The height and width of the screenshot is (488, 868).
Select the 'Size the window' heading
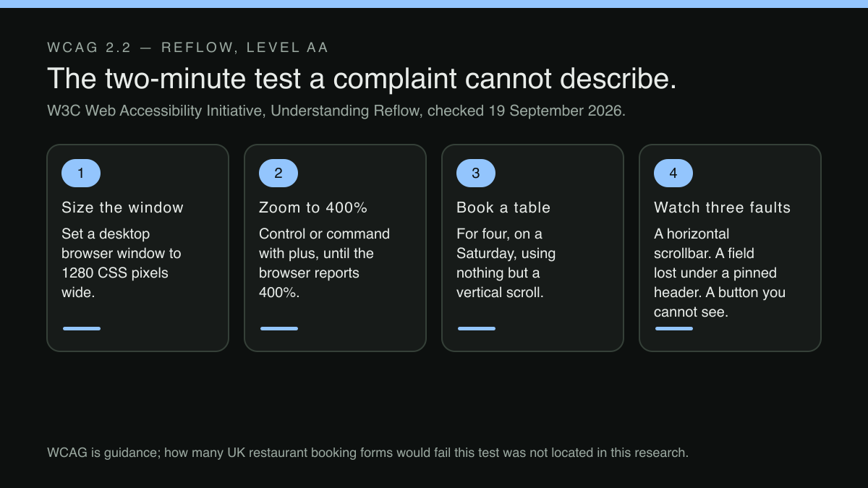(x=123, y=207)
